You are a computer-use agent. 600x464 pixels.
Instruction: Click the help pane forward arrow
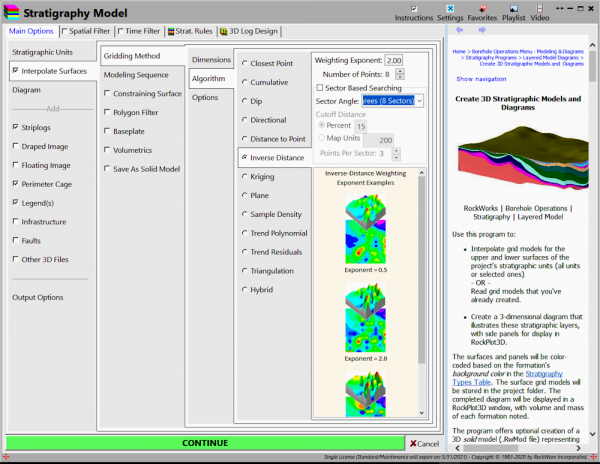click(482, 30)
